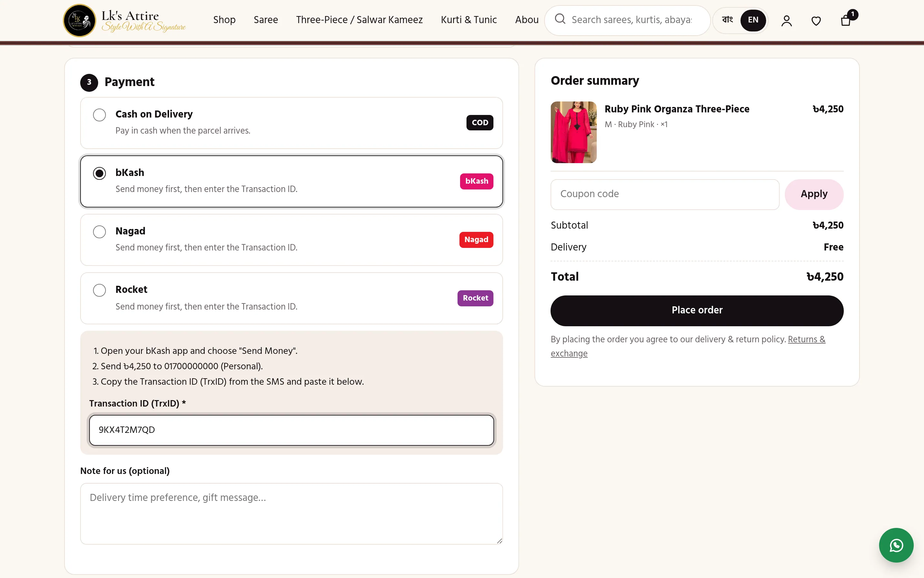Open the Lk's Attire logo home link
The image size is (924, 578).
124,20
